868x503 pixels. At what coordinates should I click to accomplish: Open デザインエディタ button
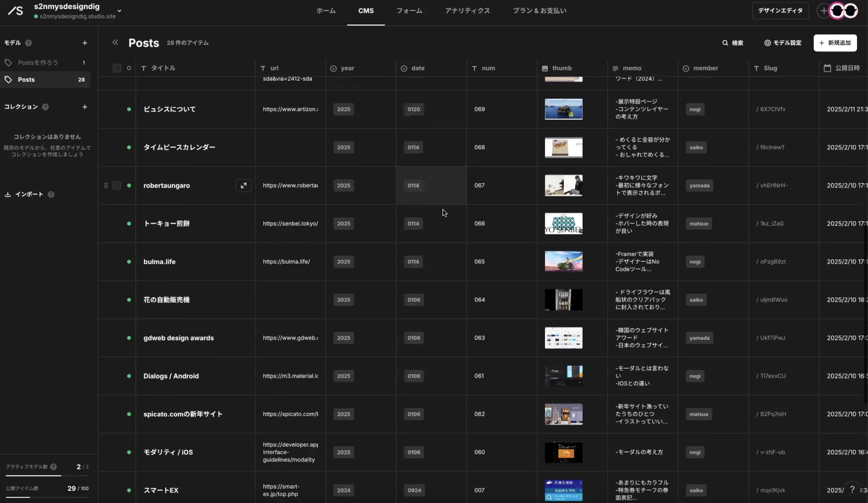click(780, 11)
